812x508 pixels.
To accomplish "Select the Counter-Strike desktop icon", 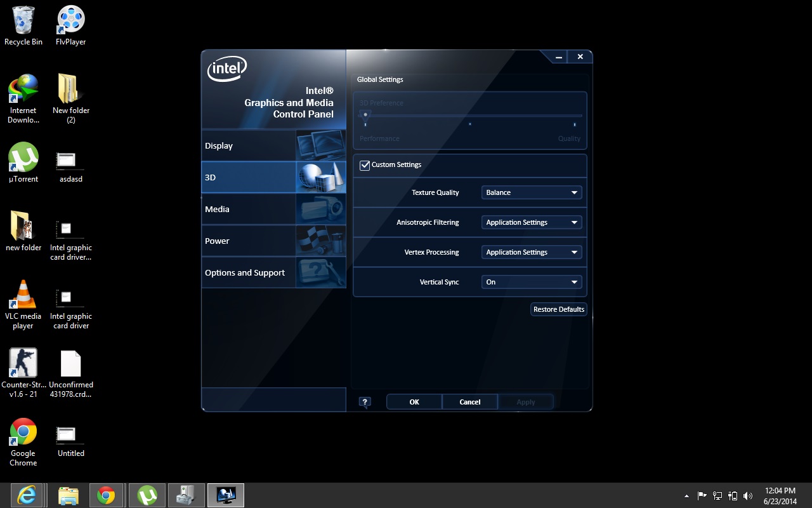I will tap(23, 363).
